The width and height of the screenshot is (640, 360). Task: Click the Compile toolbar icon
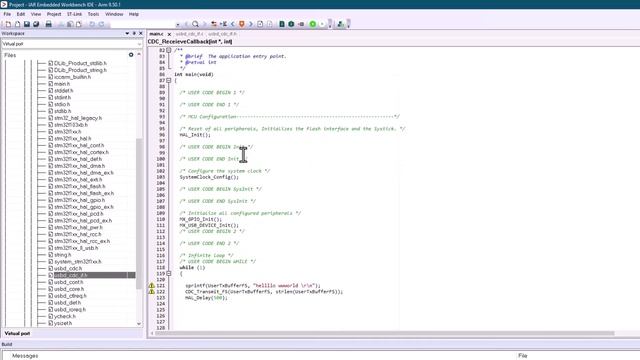click(x=282, y=24)
